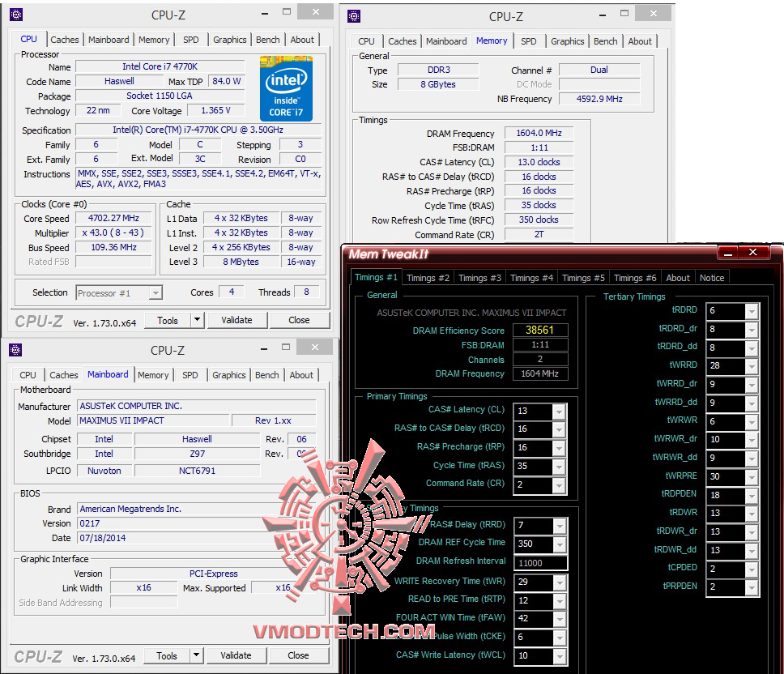Open the Caches tab in the CPU window

pos(65,40)
